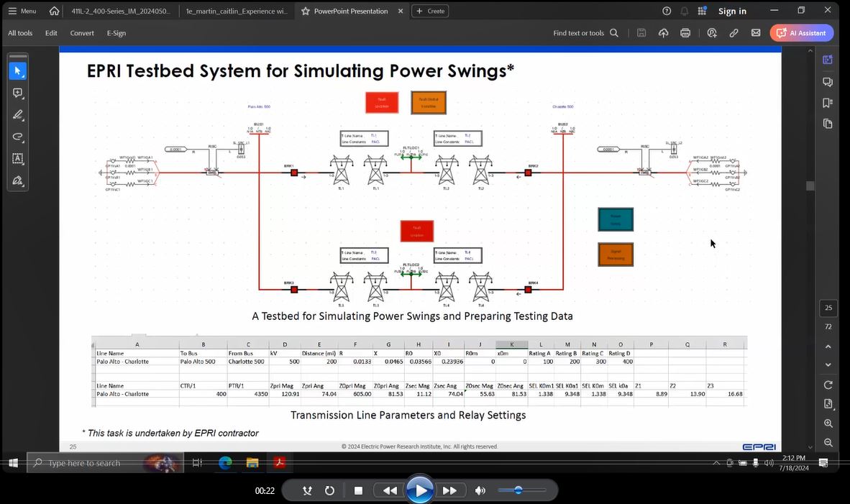Screen dimensions: 850x504
Task: Open bookmarks panel in right sidebar
Action: [828, 103]
